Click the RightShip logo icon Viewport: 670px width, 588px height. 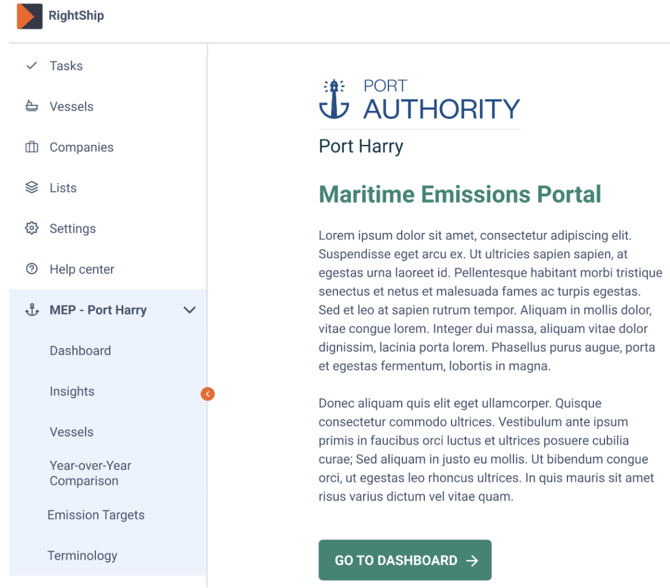click(x=29, y=16)
